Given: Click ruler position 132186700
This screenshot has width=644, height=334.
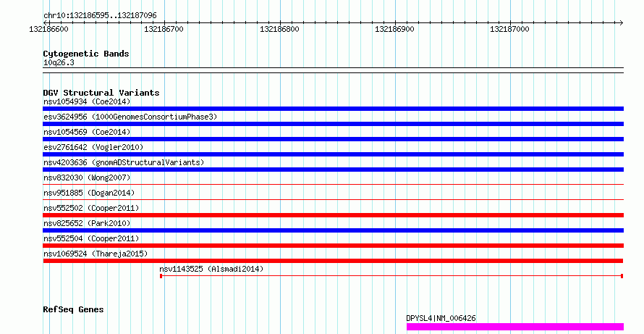Looking at the screenshot, I should 164,29.
